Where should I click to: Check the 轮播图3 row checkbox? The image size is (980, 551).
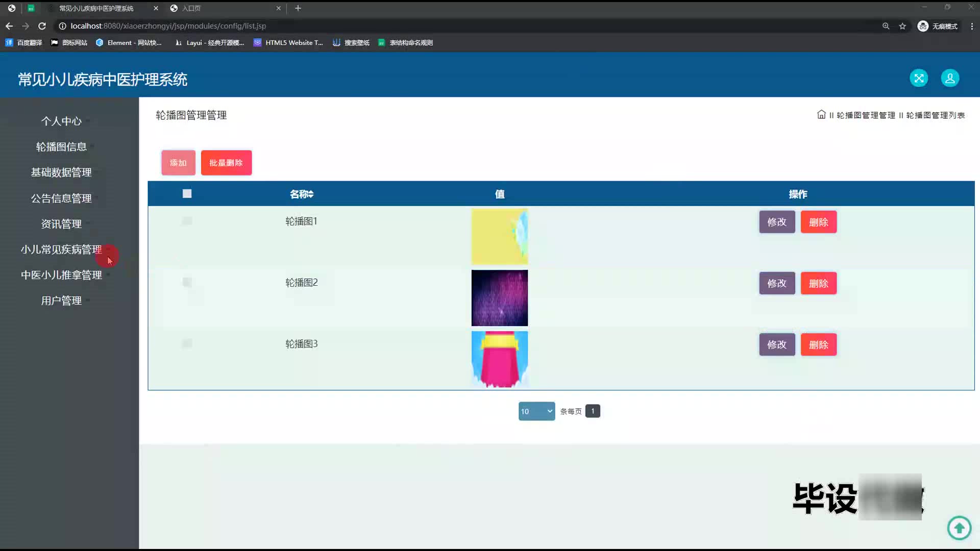(187, 343)
